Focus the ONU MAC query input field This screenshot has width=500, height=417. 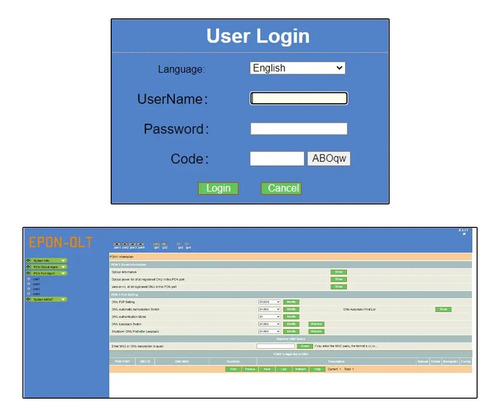point(275,346)
